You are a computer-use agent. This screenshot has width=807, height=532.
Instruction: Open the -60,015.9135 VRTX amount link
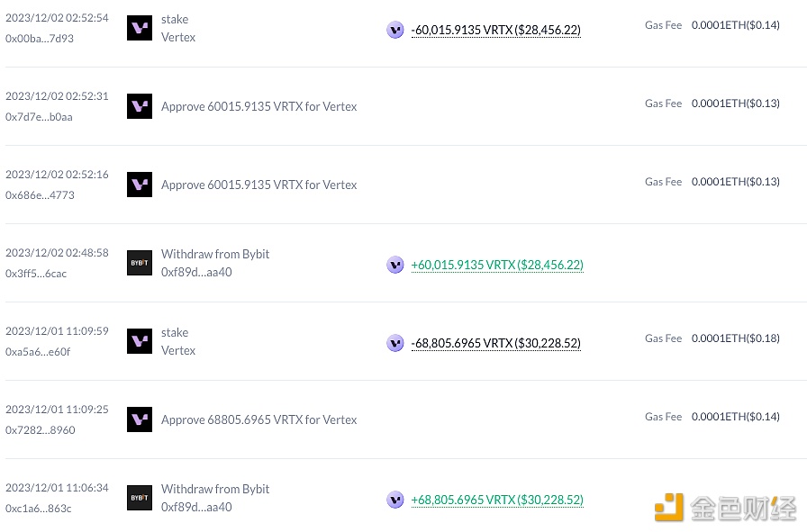tap(496, 30)
